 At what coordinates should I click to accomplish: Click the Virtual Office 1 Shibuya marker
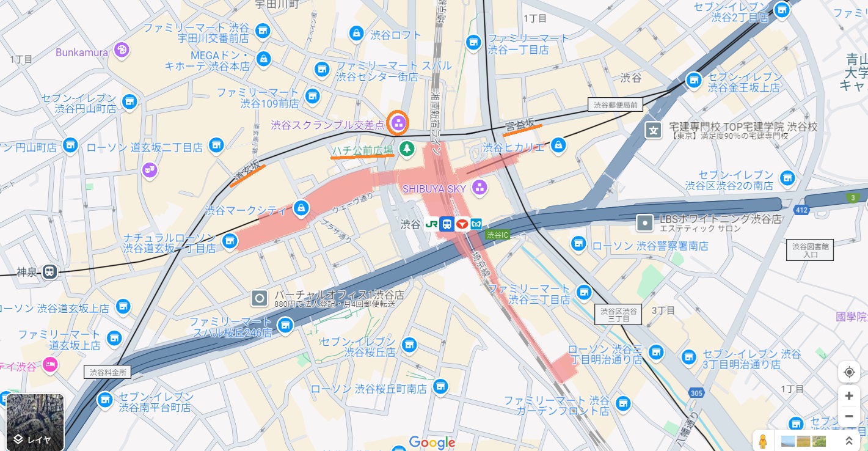tap(260, 298)
